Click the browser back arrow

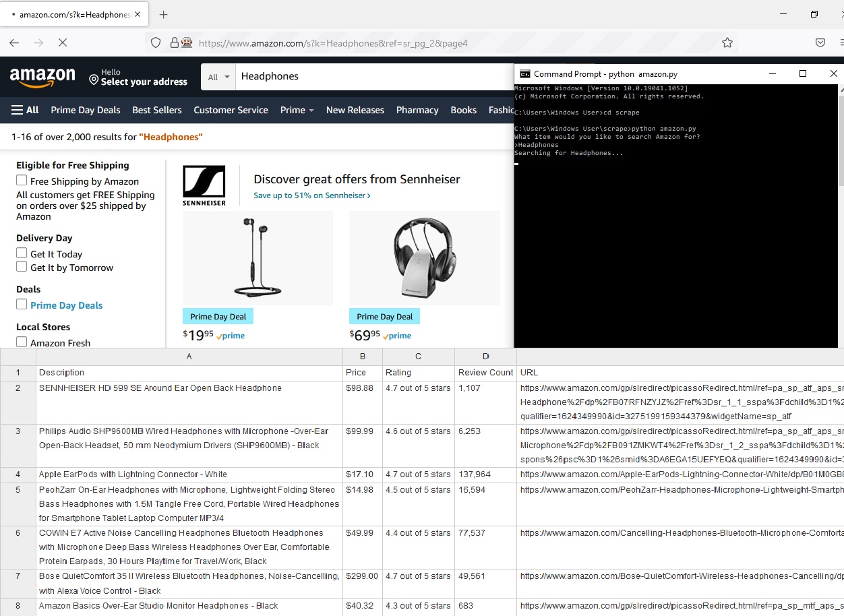14,42
